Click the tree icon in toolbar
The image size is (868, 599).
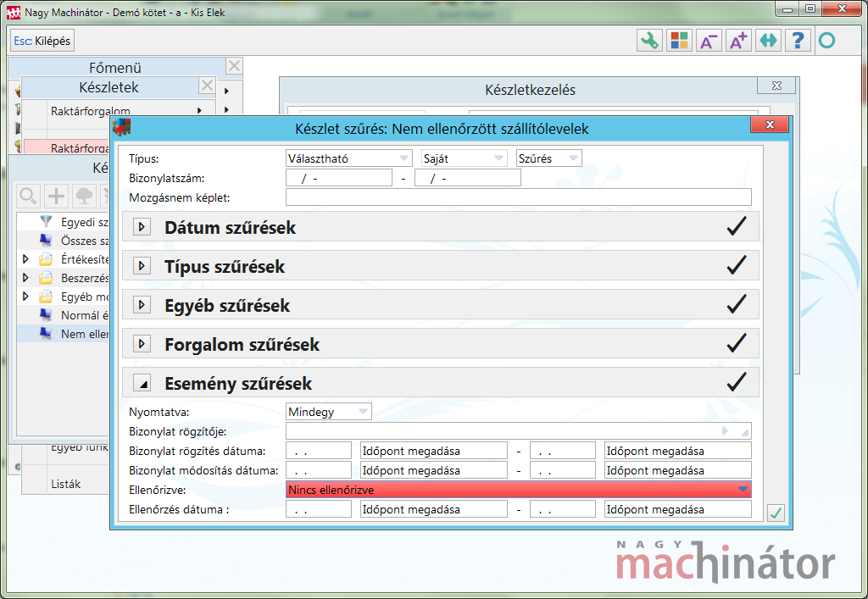point(84,196)
